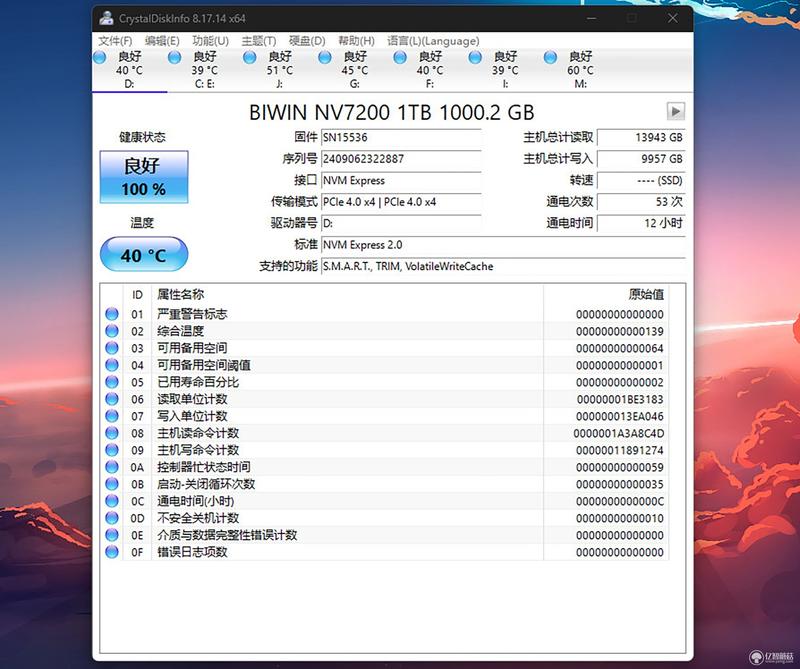Open the 编辑(E) menu

click(x=162, y=41)
